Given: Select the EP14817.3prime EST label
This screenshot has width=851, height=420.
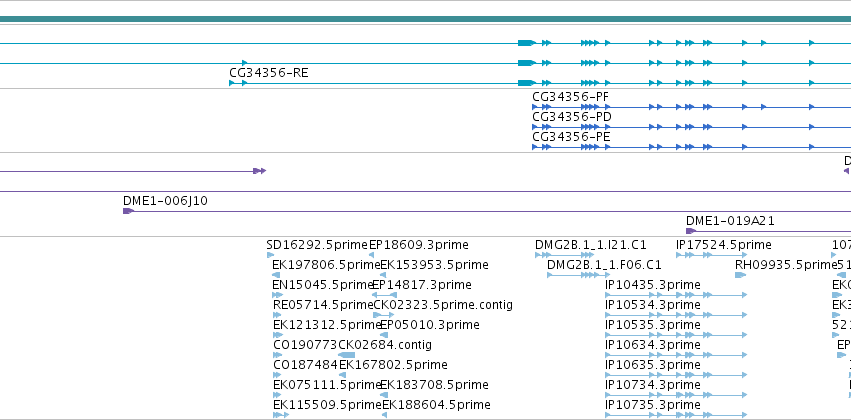Looking at the screenshot, I should pyautogui.click(x=422, y=285).
